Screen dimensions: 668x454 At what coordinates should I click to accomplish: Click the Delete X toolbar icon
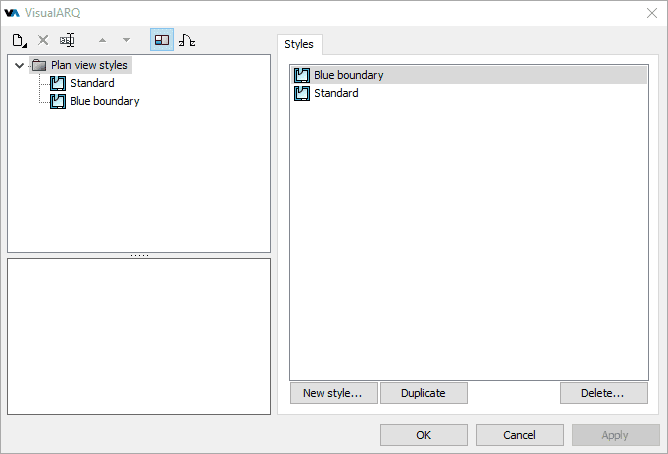(x=43, y=40)
